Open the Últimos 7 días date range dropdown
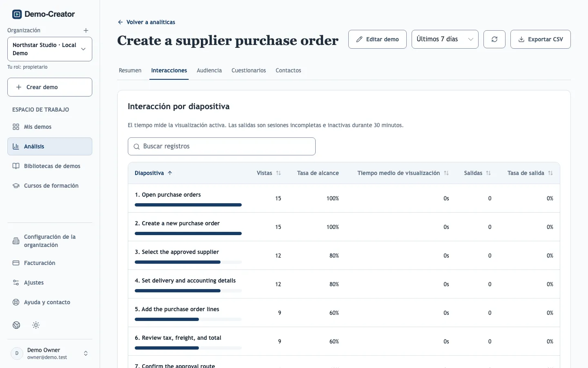 pyautogui.click(x=445, y=39)
